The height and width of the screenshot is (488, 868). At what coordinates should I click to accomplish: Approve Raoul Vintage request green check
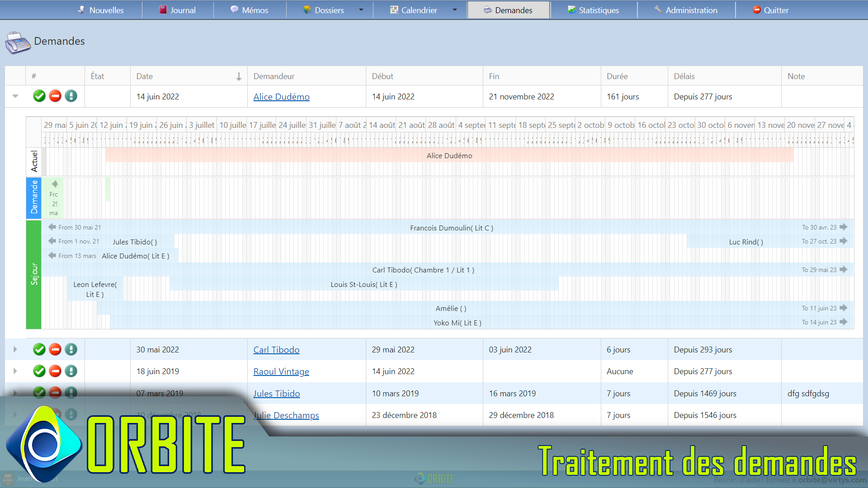39,371
